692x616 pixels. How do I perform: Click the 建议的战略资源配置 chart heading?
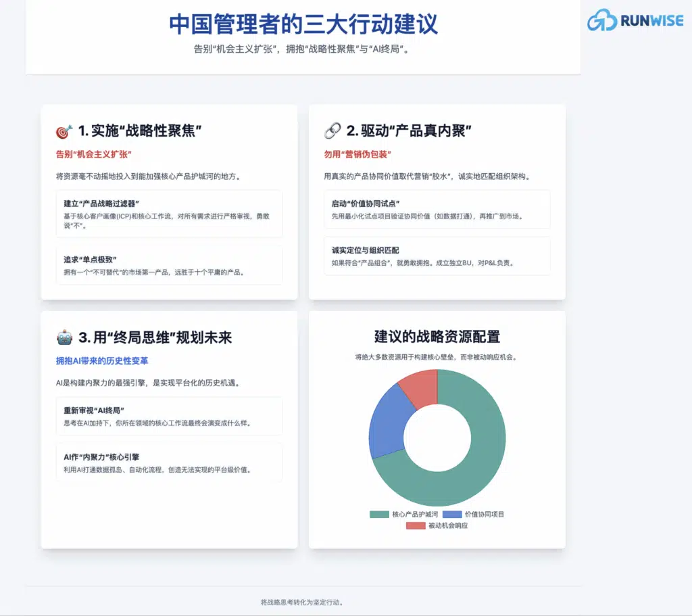(437, 337)
